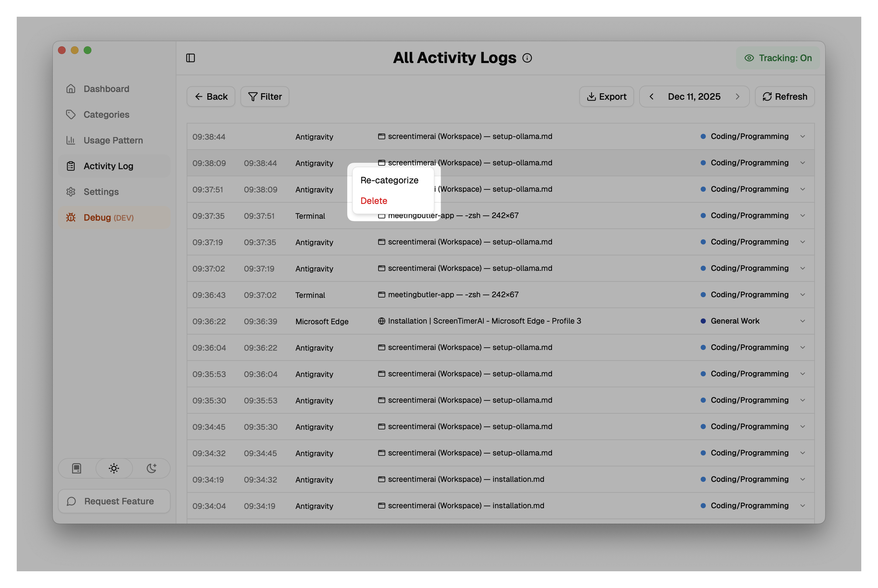Select Delete in the context menu
Viewport: 878px width, 588px height.
(x=374, y=201)
